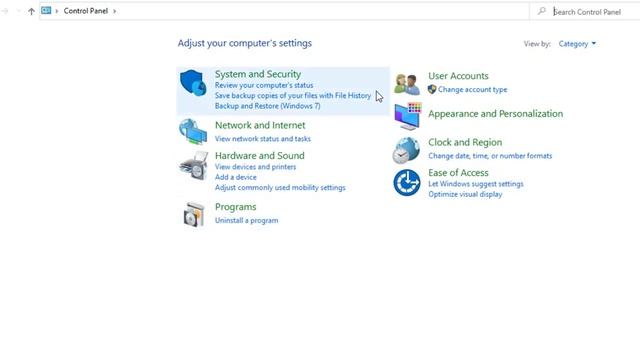Viewport: 640px width, 360px height.
Task: Click View devices and printers
Action: coord(255,167)
